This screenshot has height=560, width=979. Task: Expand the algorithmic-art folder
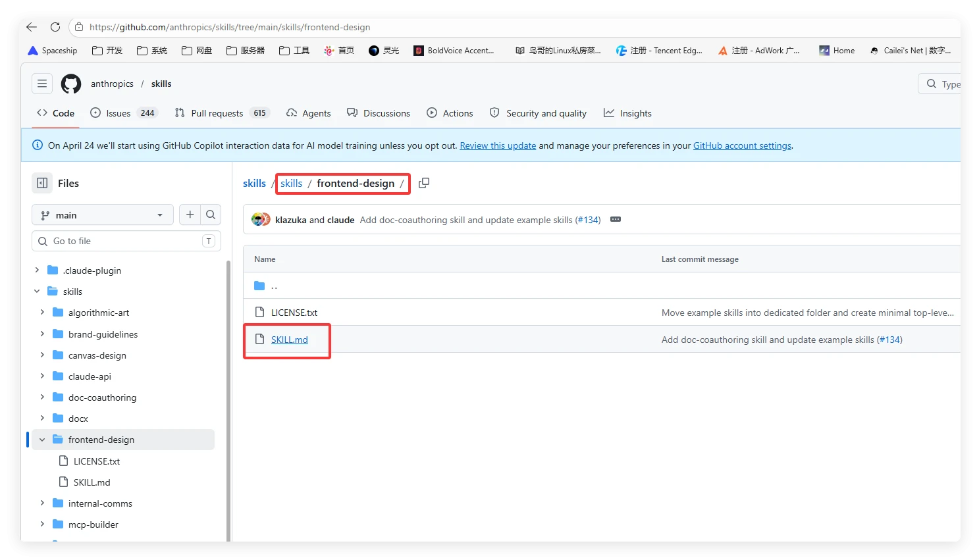[x=42, y=312]
